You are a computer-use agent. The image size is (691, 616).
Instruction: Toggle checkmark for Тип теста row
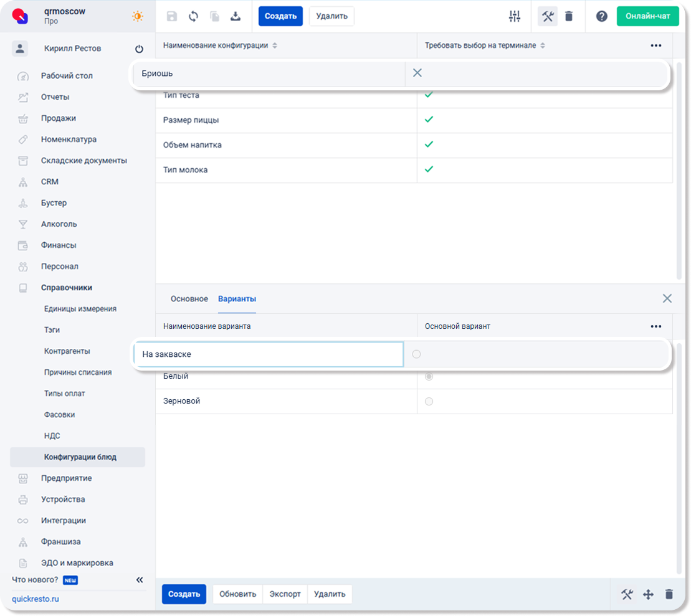(x=429, y=94)
